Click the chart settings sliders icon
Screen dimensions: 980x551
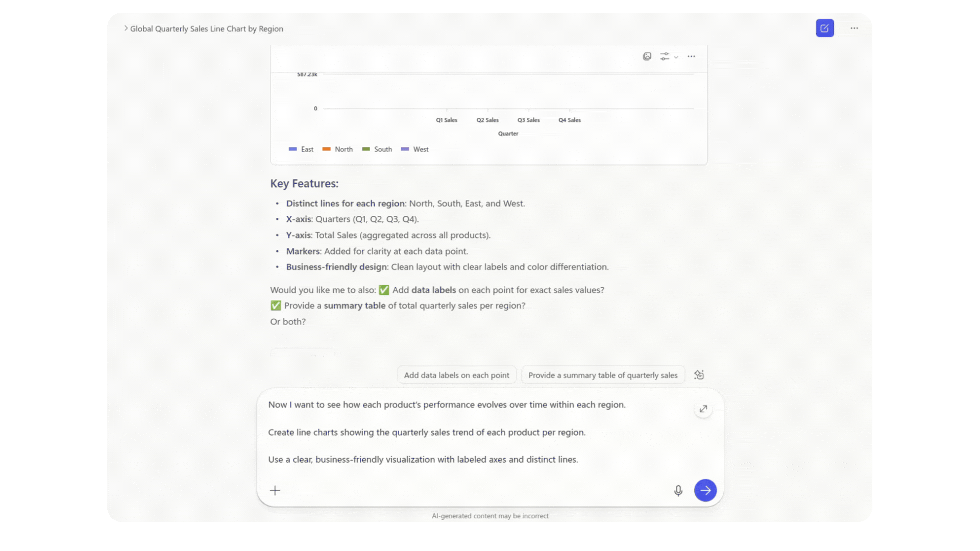pos(664,56)
